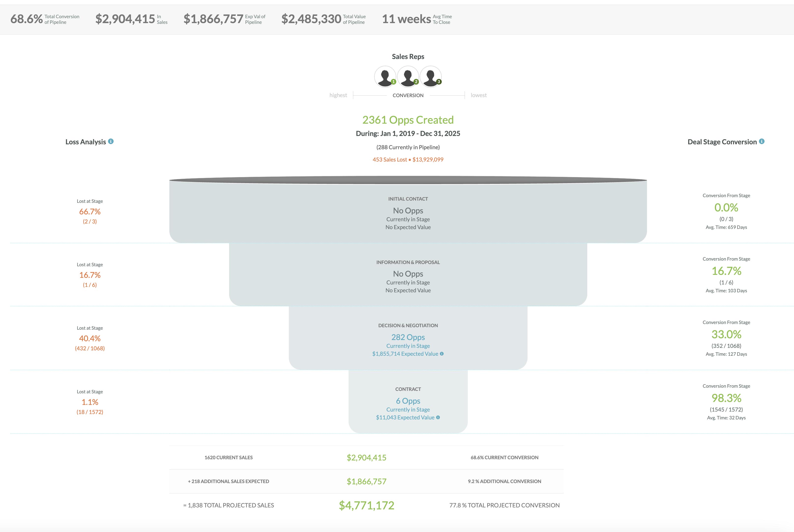Screen dimensions: 794x532
Task: Click info icon beside $1,855,714 Expected Value
Action: click(441, 354)
